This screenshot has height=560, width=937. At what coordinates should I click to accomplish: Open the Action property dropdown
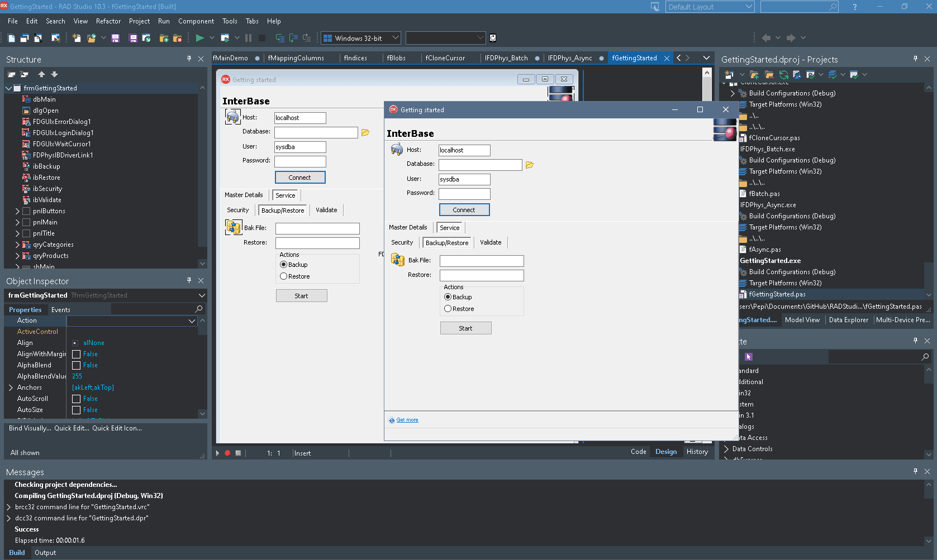tap(192, 320)
